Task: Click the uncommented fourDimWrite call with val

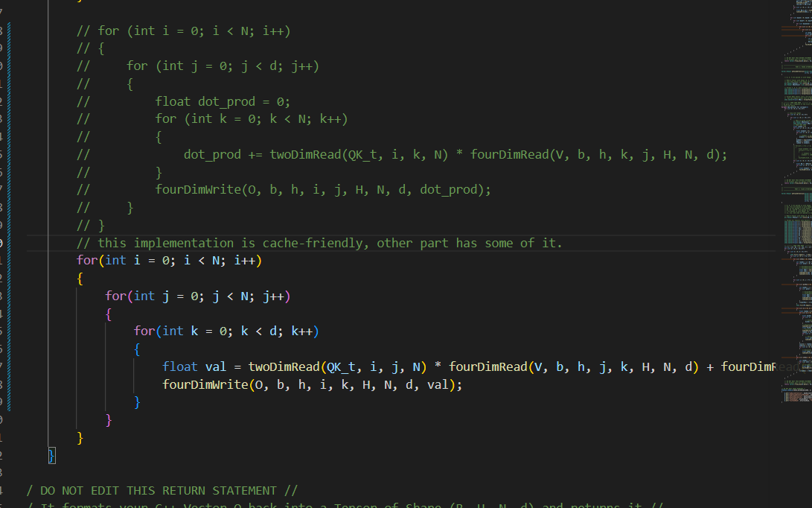Action: (313, 384)
